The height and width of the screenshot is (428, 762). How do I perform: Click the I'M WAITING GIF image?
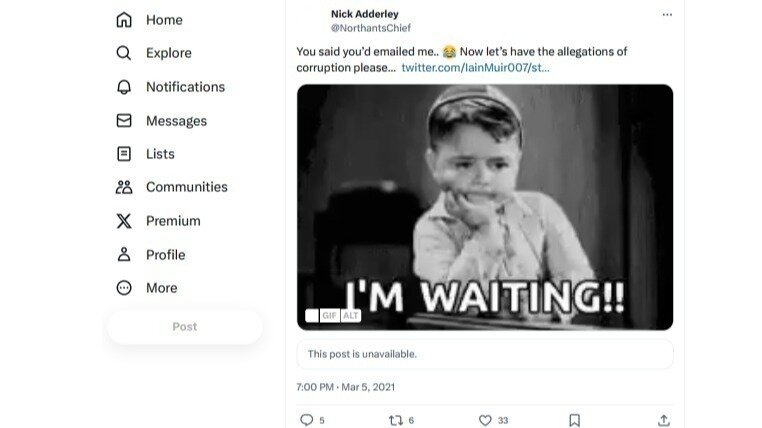(x=485, y=200)
